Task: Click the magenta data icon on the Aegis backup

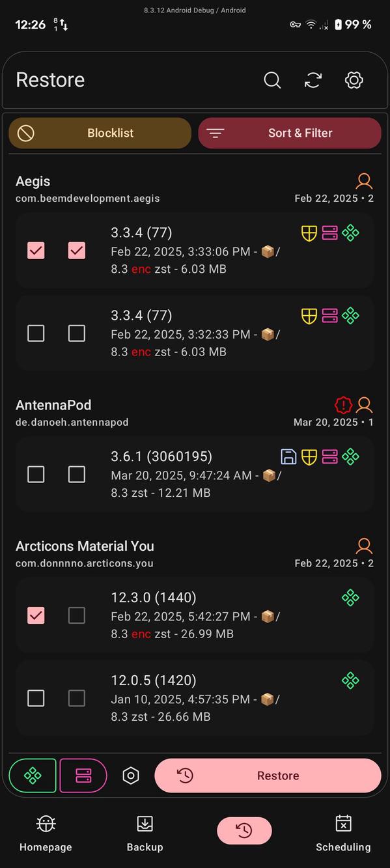Action: pyautogui.click(x=329, y=232)
